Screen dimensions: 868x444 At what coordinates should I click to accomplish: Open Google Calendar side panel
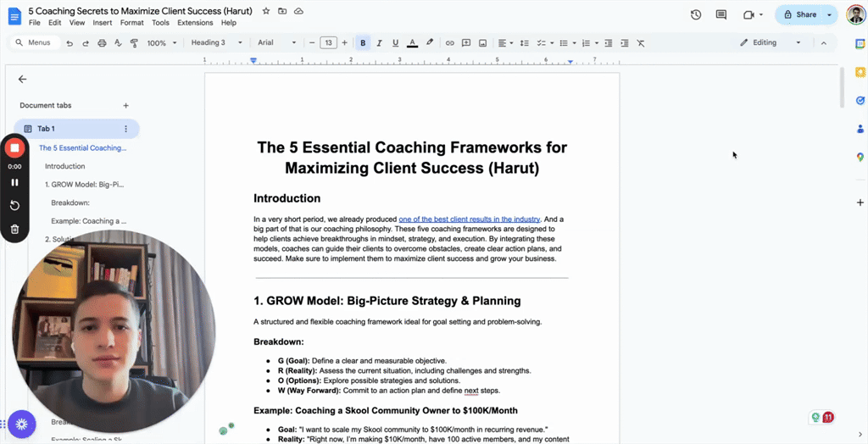tap(860, 44)
